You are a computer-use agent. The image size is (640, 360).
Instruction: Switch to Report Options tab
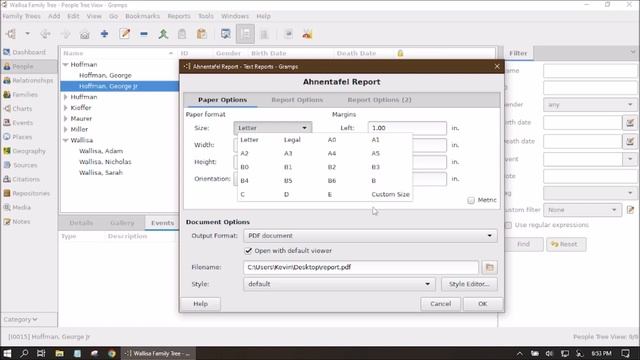pos(297,100)
